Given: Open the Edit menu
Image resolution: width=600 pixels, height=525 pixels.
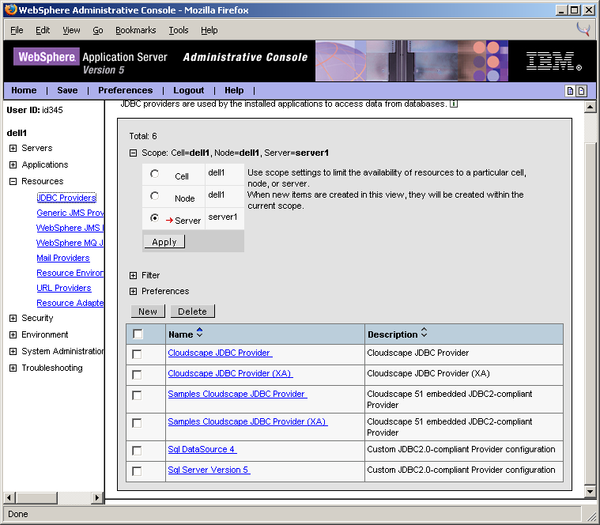Looking at the screenshot, I should pos(42,30).
